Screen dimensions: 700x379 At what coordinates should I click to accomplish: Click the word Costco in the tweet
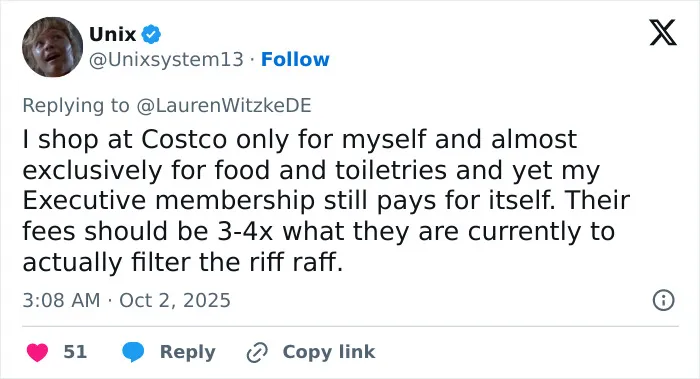tap(184, 139)
